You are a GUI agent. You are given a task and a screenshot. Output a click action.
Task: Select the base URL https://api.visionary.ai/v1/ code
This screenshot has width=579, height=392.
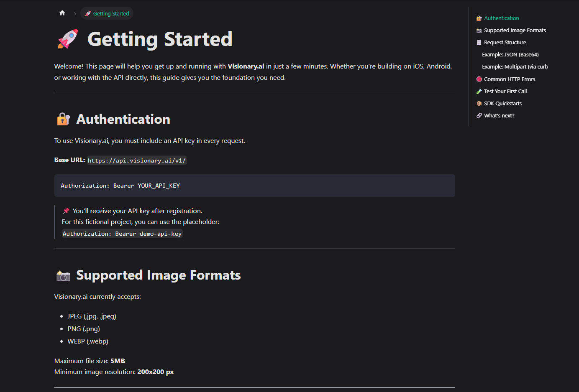point(136,160)
